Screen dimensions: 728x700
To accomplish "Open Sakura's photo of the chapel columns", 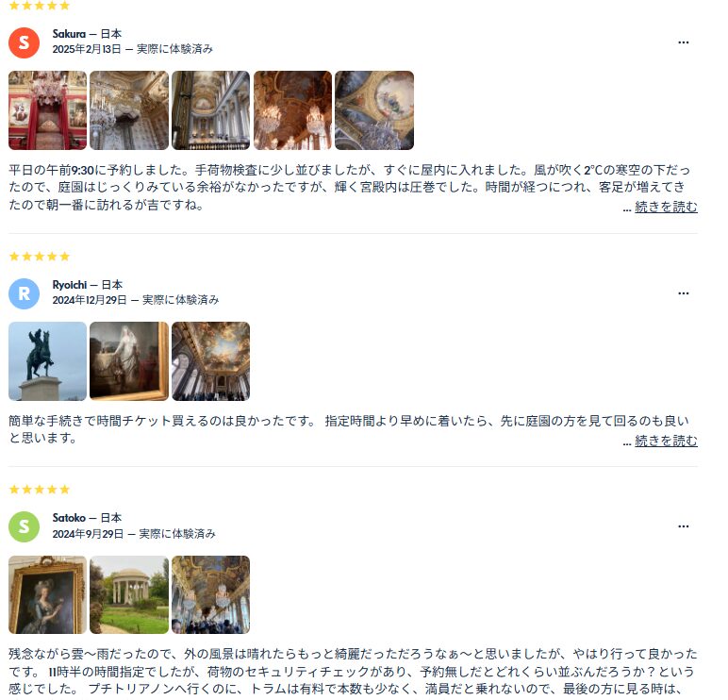I will coord(211,110).
